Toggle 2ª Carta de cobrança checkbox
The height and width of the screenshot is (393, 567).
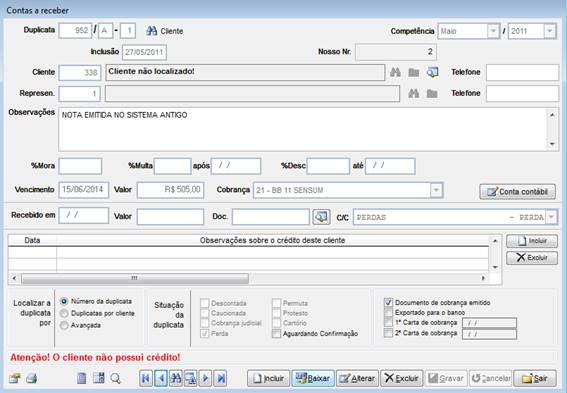(x=388, y=333)
